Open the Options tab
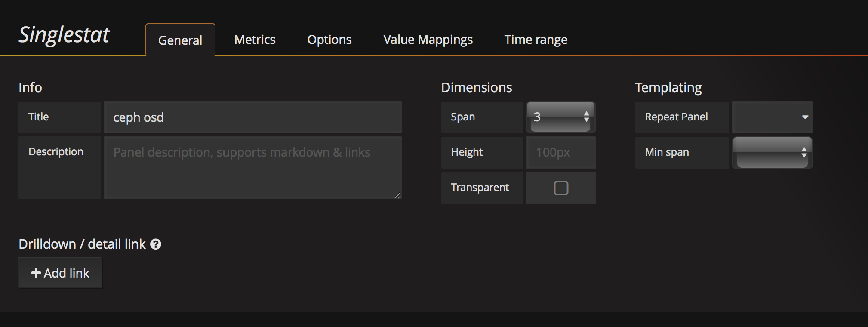The image size is (868, 327). click(x=329, y=40)
